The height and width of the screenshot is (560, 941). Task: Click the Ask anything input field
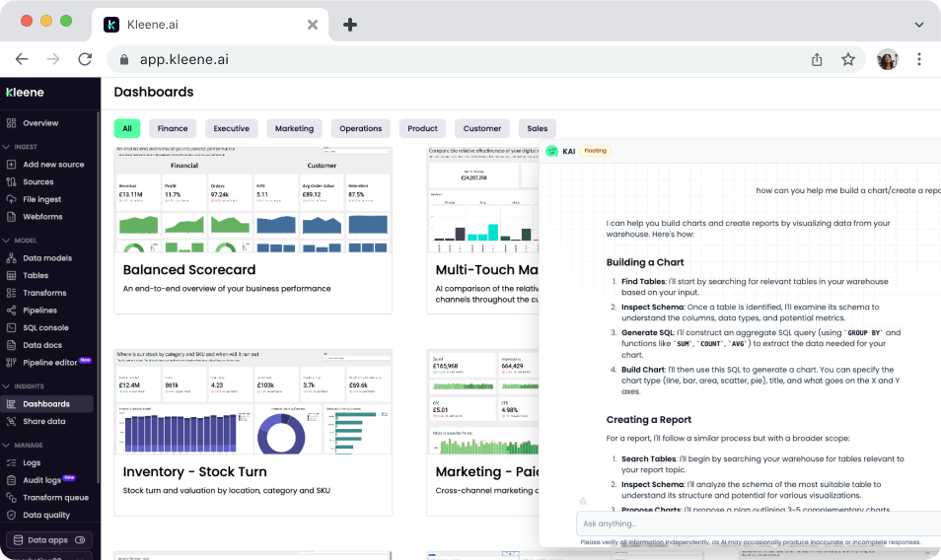(758, 524)
